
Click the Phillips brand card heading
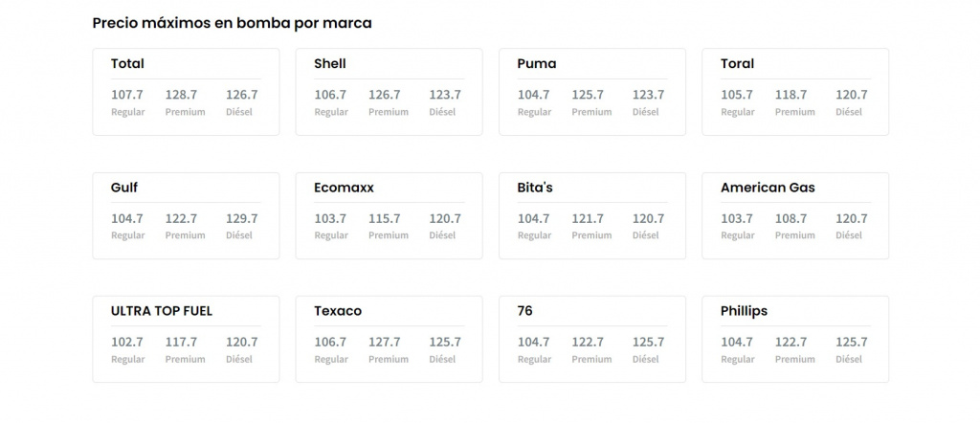[x=744, y=311]
